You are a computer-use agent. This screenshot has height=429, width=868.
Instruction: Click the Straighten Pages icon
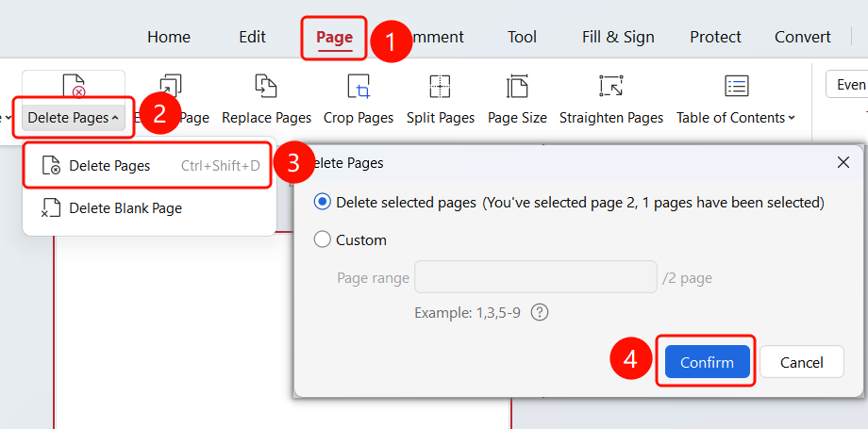[x=611, y=87]
